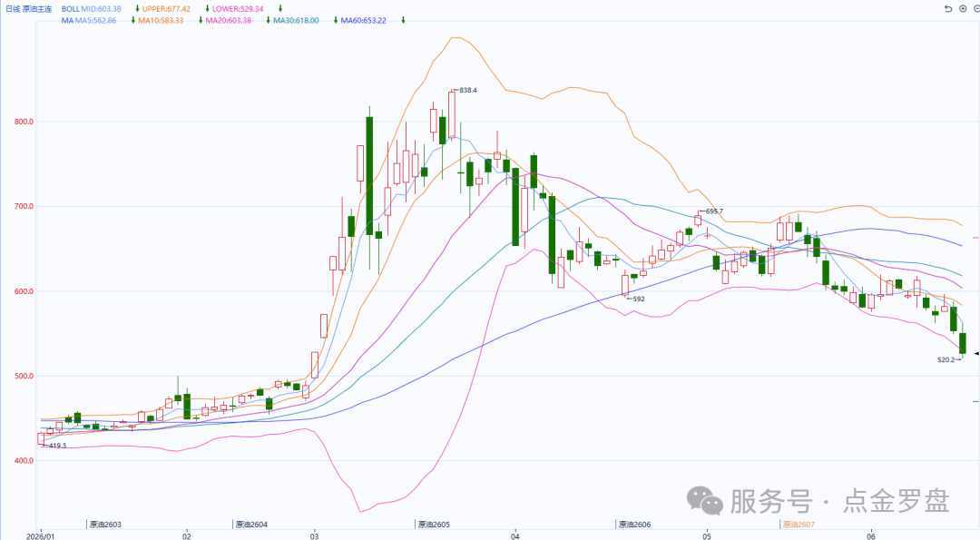
Task: Select the BOLL MID:603.38 value
Action: tap(102, 9)
